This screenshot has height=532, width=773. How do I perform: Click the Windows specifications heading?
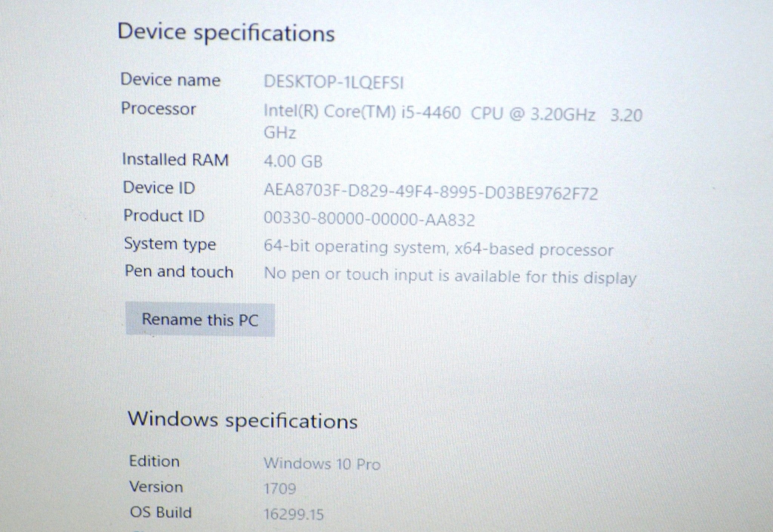pos(243,420)
